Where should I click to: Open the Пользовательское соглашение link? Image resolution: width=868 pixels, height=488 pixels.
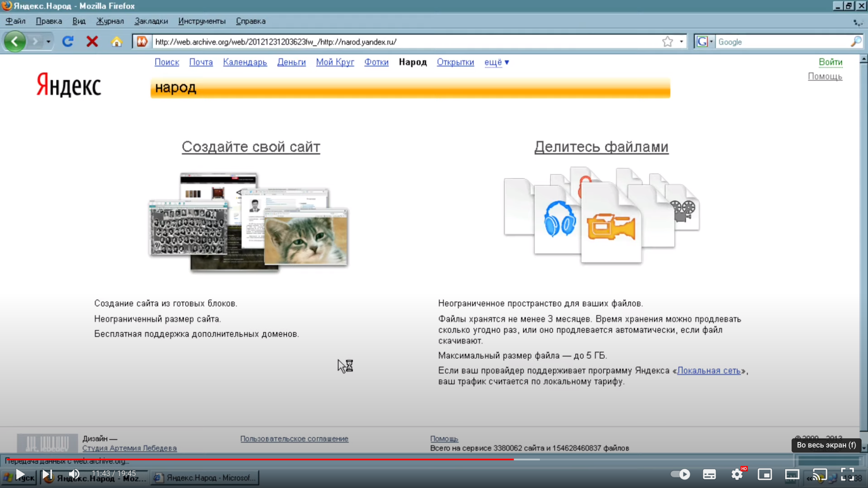(x=294, y=439)
